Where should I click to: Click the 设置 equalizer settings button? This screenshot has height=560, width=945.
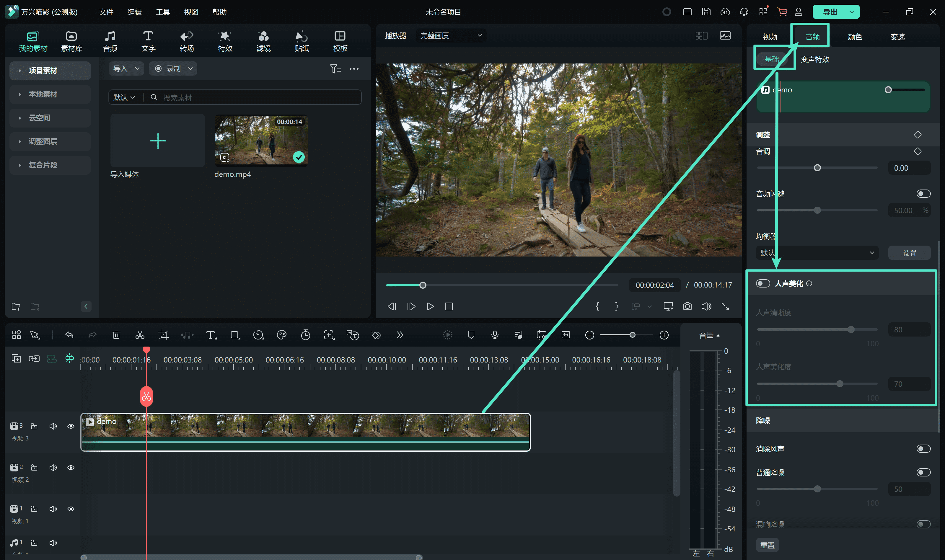point(909,253)
